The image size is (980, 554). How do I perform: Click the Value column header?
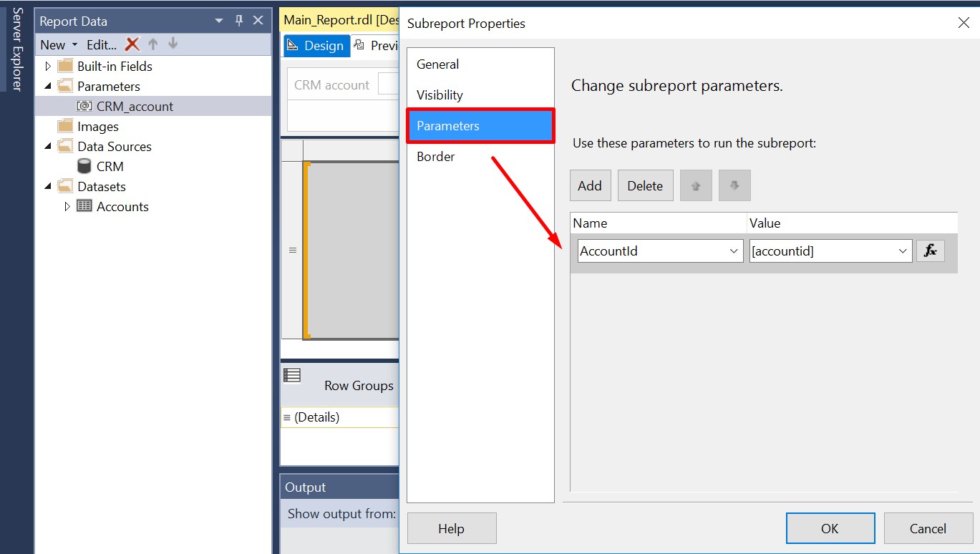pos(852,223)
